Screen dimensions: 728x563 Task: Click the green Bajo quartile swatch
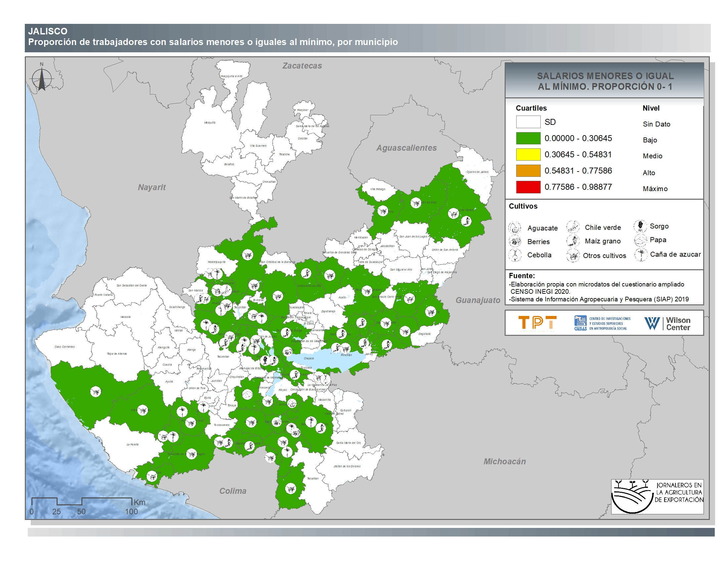click(528, 138)
